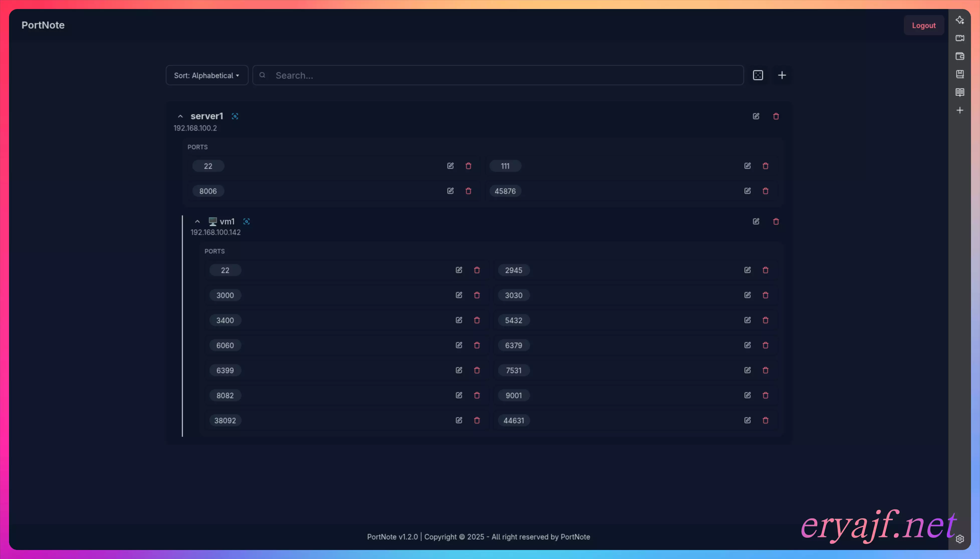Click the scan icon next to server1

tap(235, 116)
